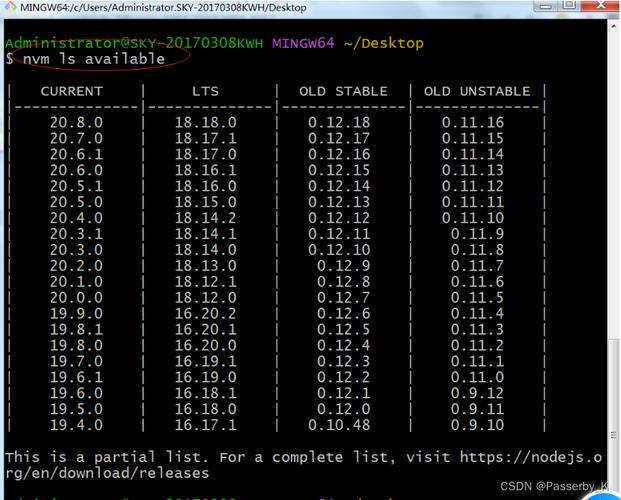Click old unstable version 0.11.14
The height and width of the screenshot is (500, 621).
coord(473,154)
